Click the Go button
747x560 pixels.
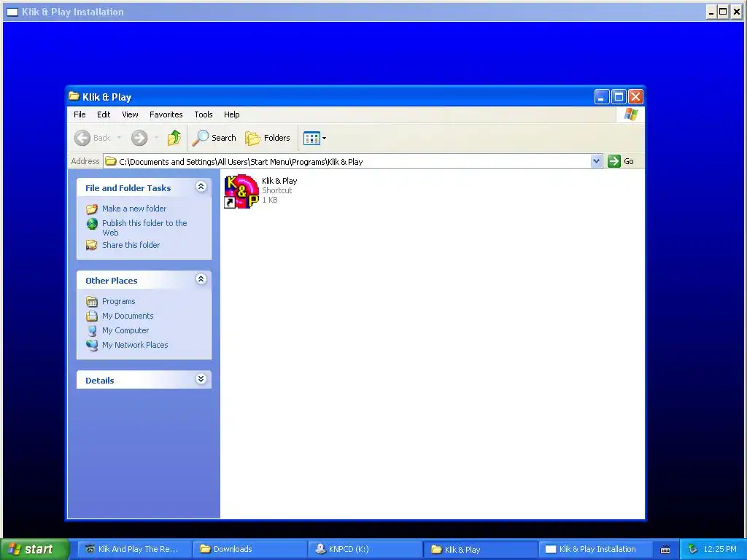[x=621, y=161]
